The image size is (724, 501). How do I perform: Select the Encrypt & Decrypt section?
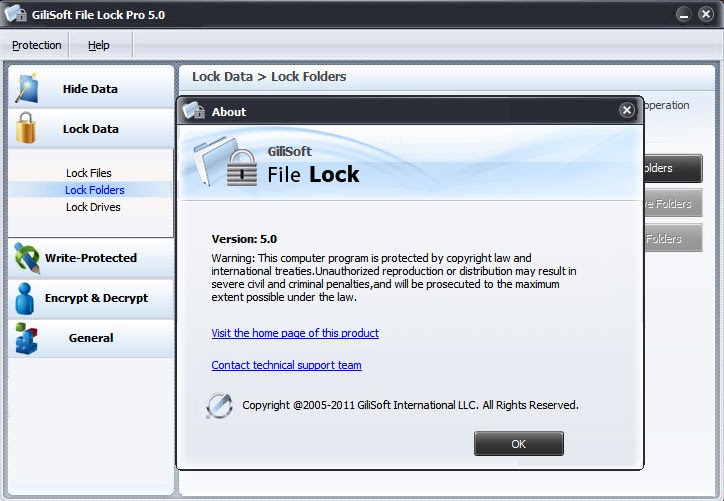pyautogui.click(x=90, y=298)
